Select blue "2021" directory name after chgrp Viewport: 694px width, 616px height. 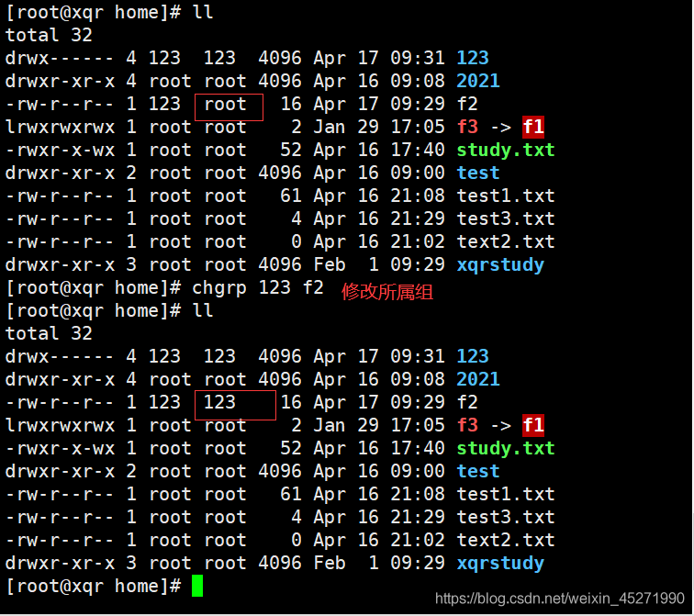[478, 379]
